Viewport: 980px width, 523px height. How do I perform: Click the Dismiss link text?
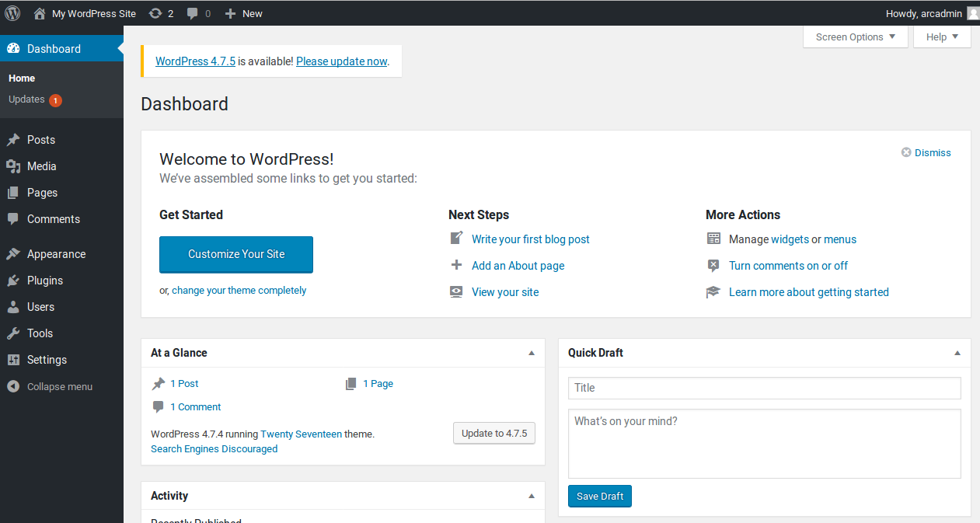pos(933,153)
